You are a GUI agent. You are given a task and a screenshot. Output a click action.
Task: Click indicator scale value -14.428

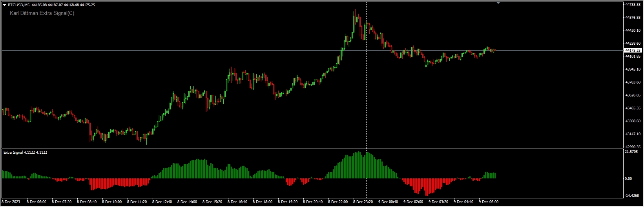click(631, 196)
